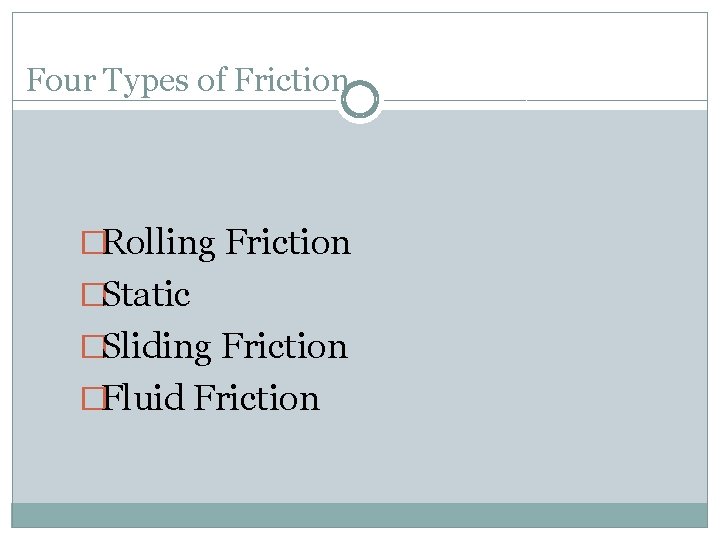Viewport: 720px width, 540px height.
Task: Select the Rolling Friction bullet text
Action: [x=227, y=243]
